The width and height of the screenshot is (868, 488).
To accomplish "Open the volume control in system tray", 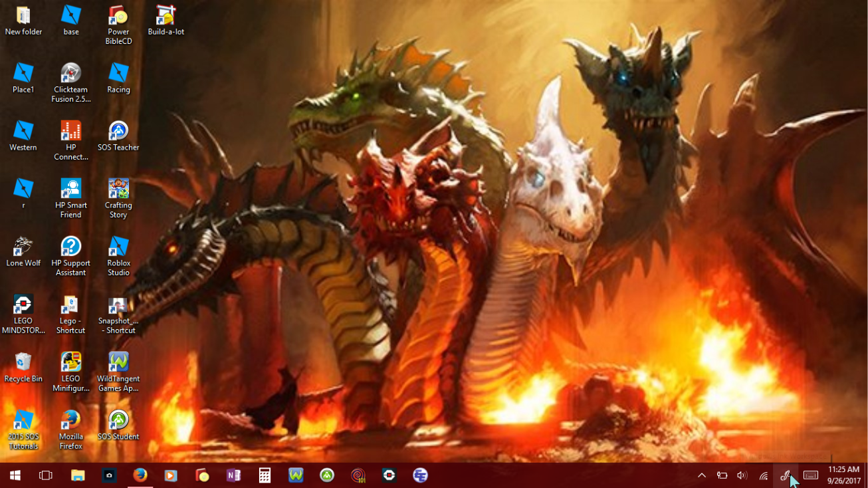I will click(742, 475).
